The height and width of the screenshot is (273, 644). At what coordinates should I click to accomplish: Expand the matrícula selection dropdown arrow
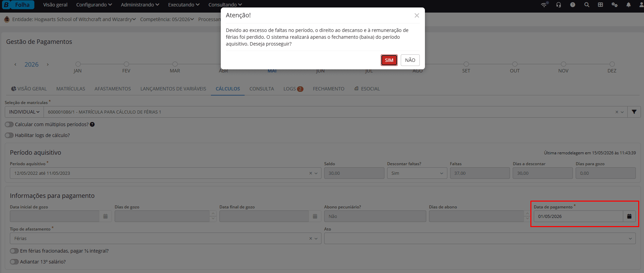(622, 112)
